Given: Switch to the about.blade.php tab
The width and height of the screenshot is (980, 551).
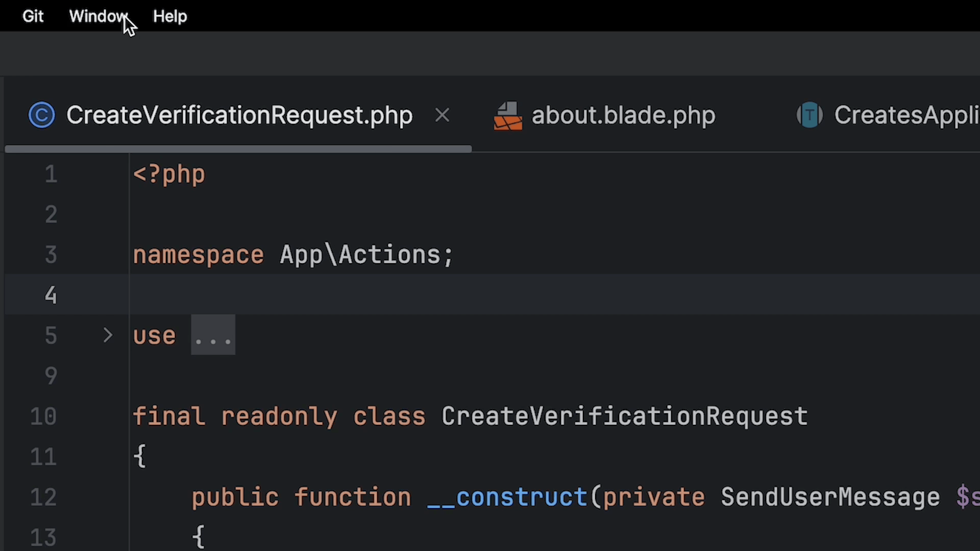Looking at the screenshot, I should click(x=623, y=115).
